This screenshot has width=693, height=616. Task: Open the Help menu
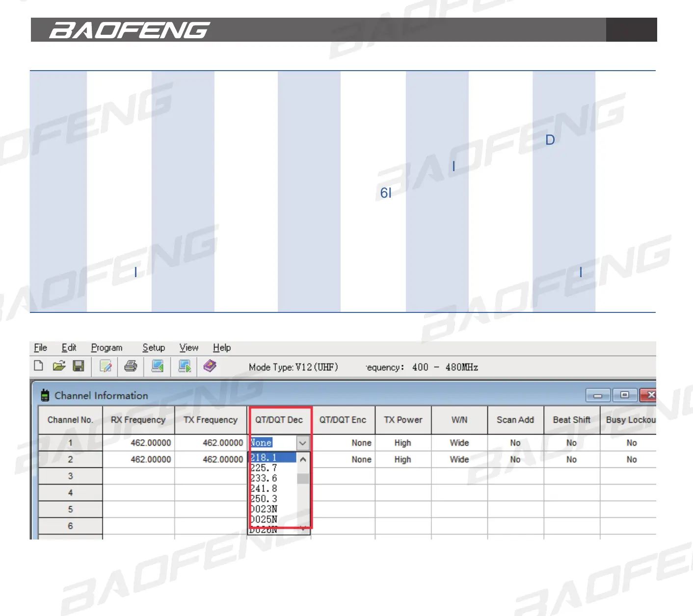[222, 348]
